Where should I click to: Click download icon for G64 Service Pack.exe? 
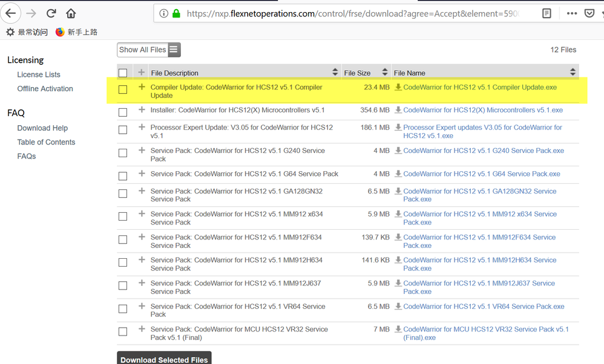398,174
